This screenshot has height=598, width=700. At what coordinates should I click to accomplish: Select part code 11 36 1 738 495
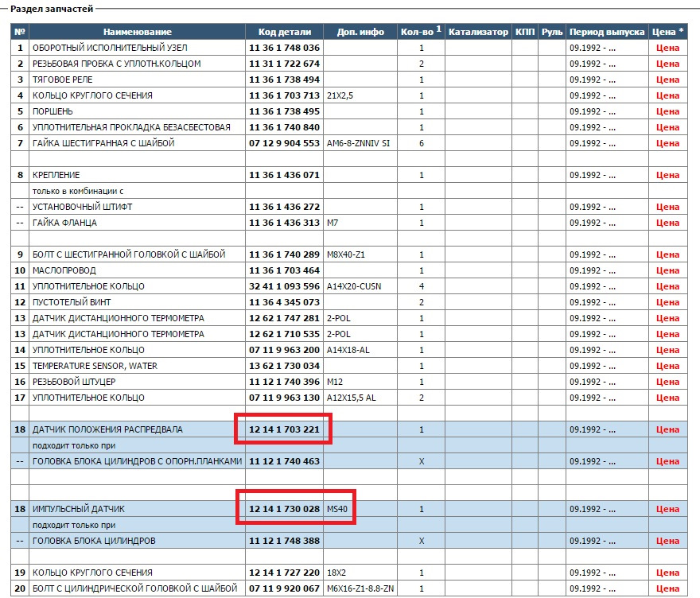(x=285, y=111)
